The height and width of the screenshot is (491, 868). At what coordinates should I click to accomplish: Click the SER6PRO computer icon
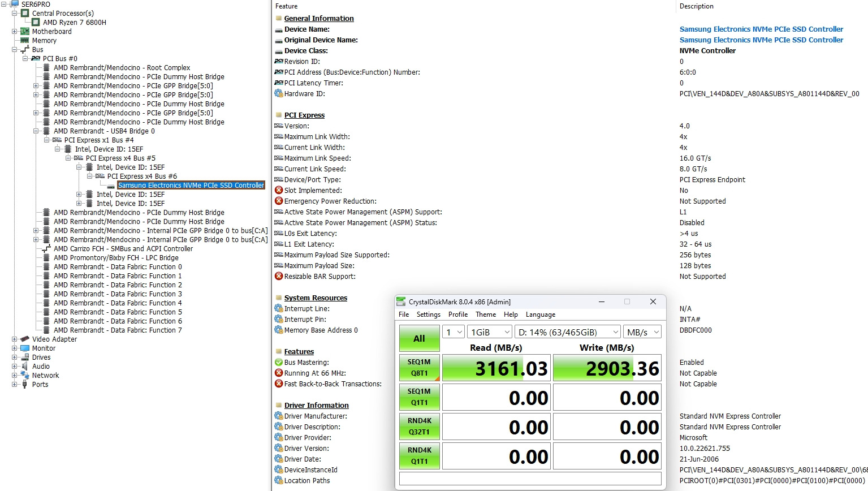click(x=15, y=4)
